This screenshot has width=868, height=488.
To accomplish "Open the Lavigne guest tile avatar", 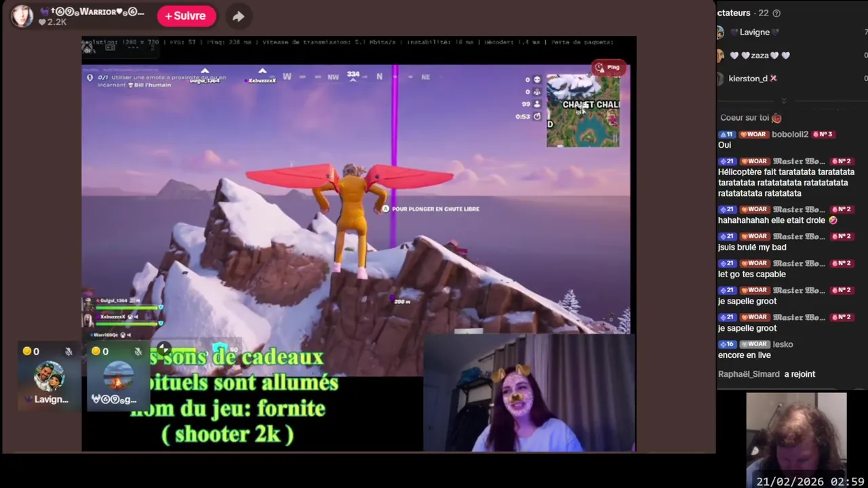I will (x=50, y=376).
